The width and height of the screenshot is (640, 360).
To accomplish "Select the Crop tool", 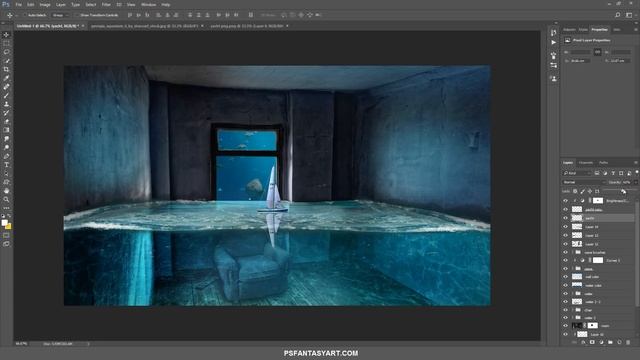I will tap(6, 69).
